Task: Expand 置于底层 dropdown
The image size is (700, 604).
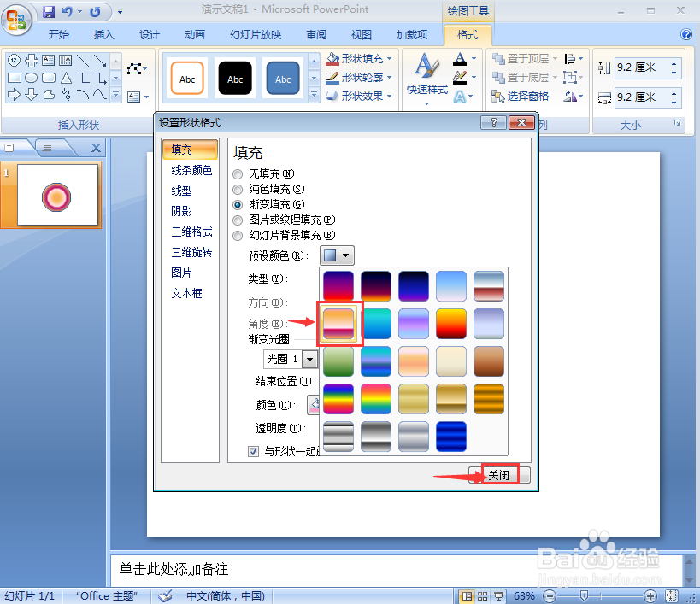Action: [x=555, y=77]
